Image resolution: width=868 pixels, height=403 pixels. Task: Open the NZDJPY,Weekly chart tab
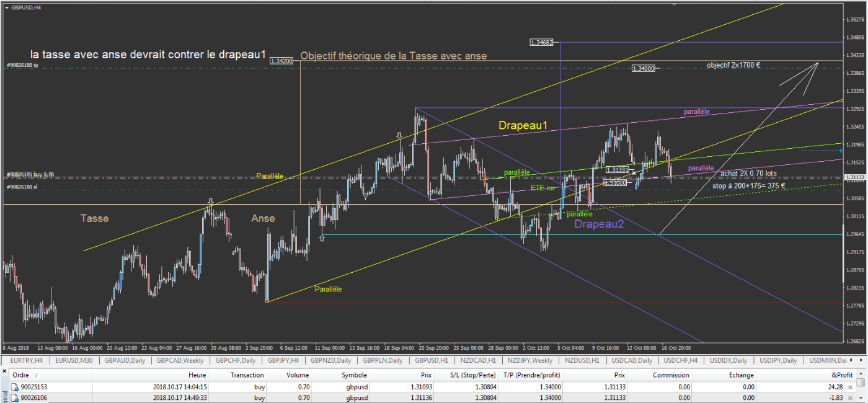point(530,360)
